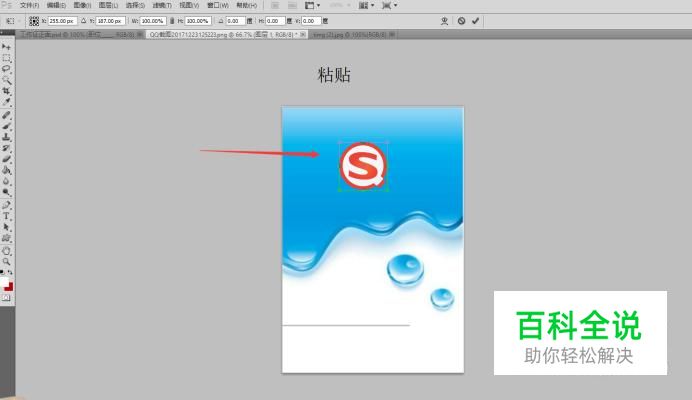
Task: Open the foreground color swatch
Action: [4, 282]
